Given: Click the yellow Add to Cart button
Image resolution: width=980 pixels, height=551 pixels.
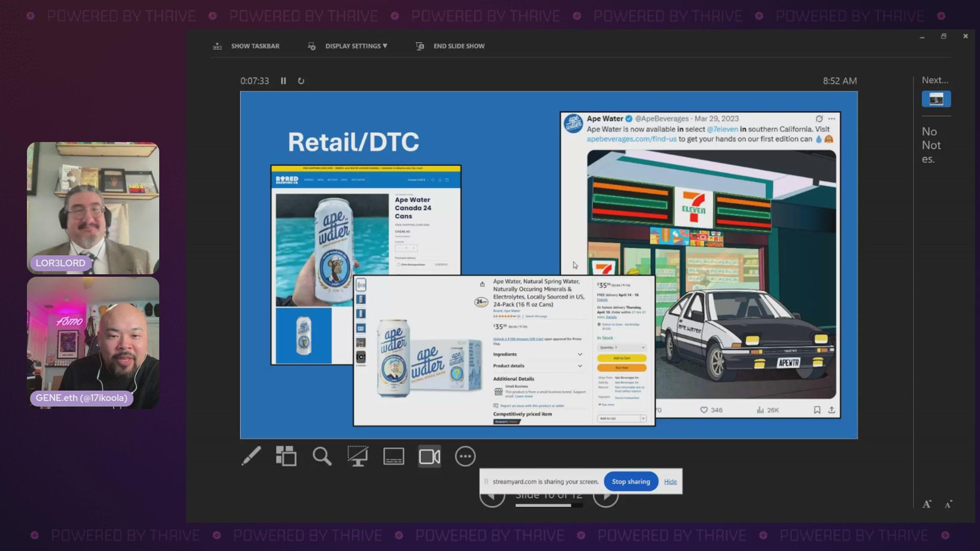Looking at the screenshot, I should tap(622, 358).
